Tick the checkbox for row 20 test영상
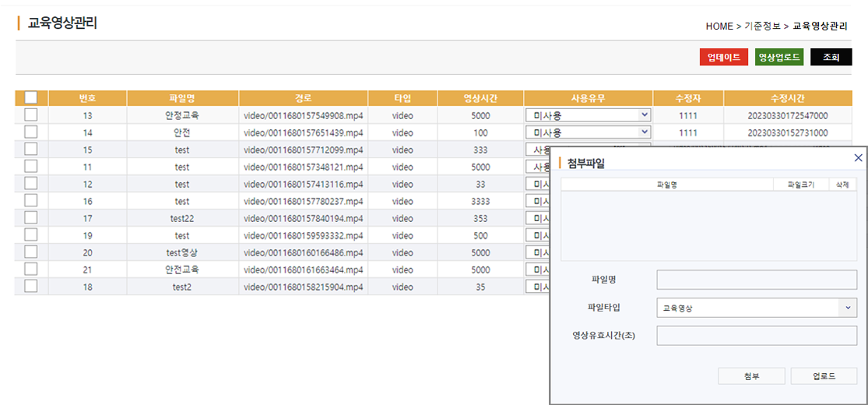Image resolution: width=868 pixels, height=405 pixels. (31, 252)
